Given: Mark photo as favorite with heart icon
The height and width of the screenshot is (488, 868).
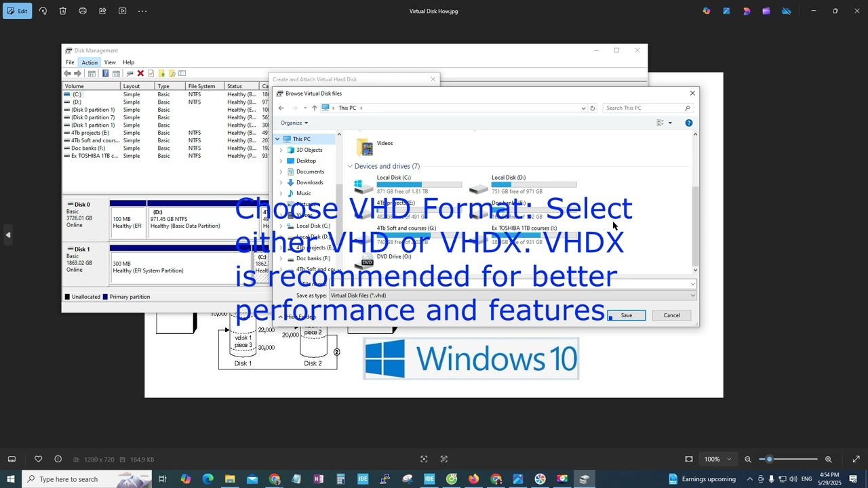Looking at the screenshot, I should 39,459.
